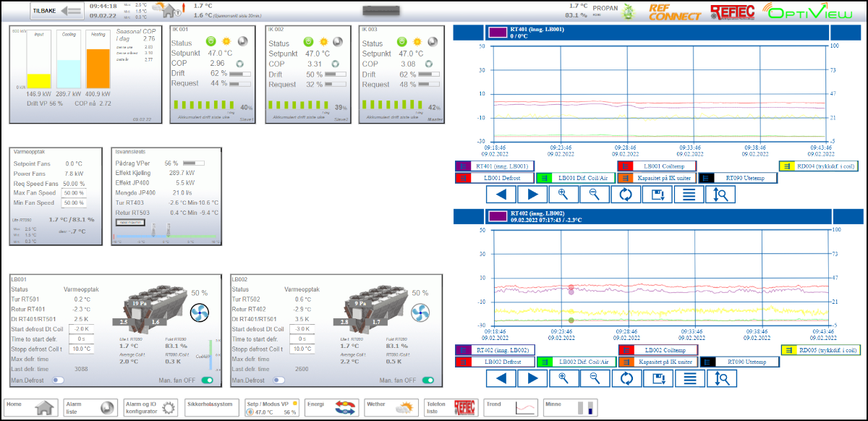The image size is (868, 421).
Task: Toggle the LB001 Defrost trend legend
Action: tap(493, 178)
